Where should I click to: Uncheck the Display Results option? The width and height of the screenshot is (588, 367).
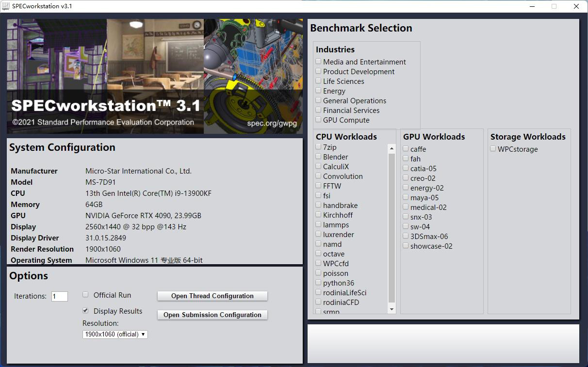tap(85, 310)
